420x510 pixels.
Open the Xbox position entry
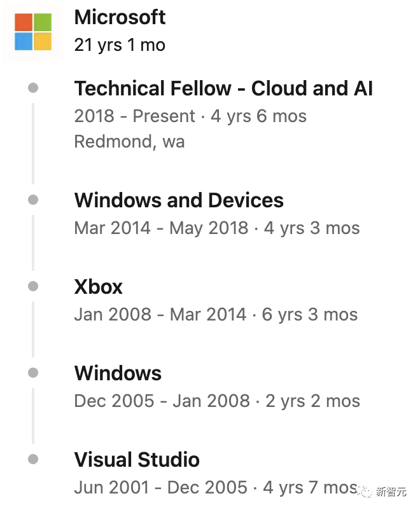point(99,287)
